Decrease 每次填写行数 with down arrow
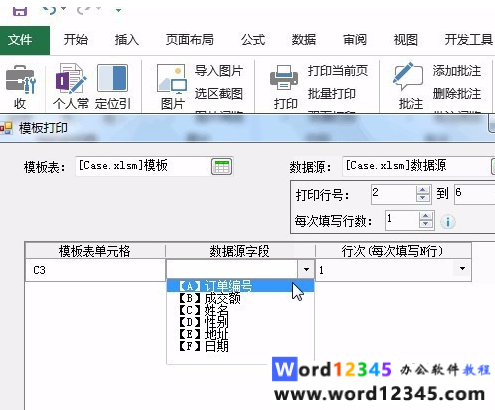495x410 pixels. [x=426, y=224]
